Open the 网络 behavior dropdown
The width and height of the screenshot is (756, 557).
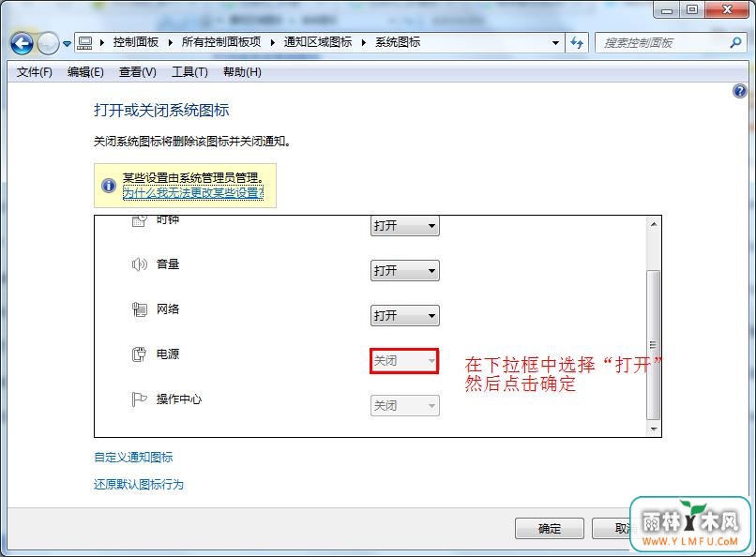[x=404, y=316]
